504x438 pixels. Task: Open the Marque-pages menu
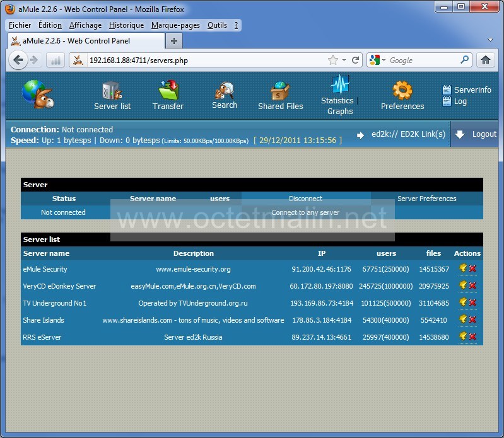pos(175,25)
